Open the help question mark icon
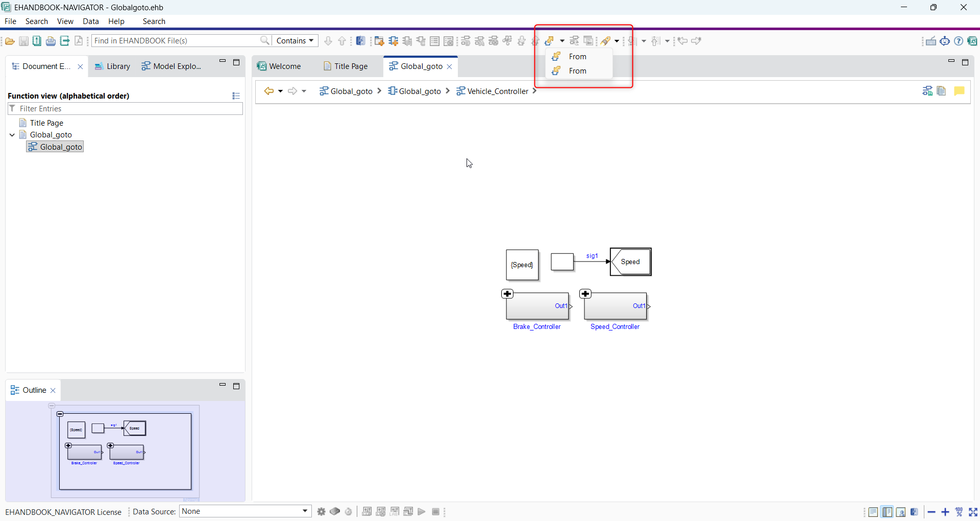This screenshot has height=521, width=980. 959,41
